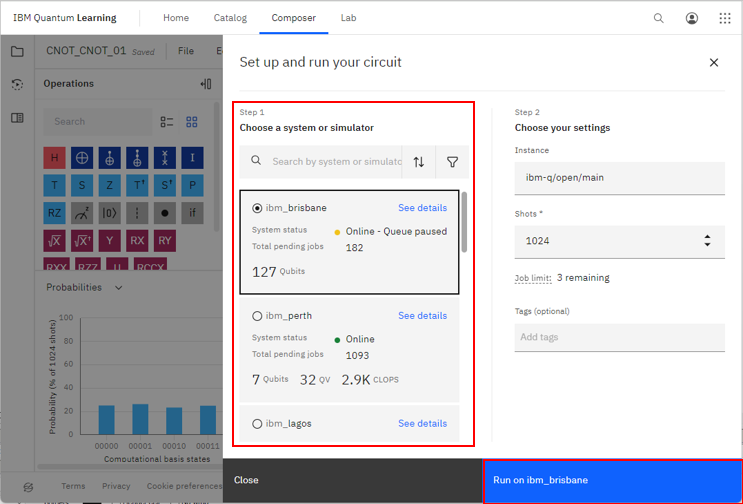Select the ibm_perth radio button

click(x=257, y=316)
